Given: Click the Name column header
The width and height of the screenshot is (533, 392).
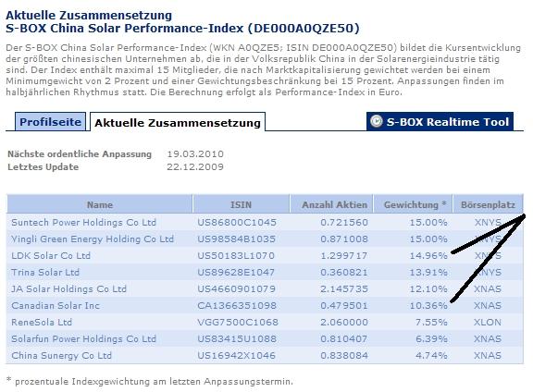Looking at the screenshot, I should [100, 204].
